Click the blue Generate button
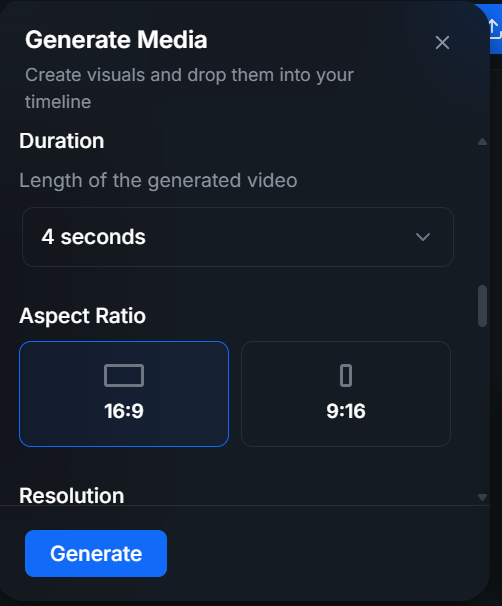Image resolution: width=502 pixels, height=606 pixels. [96, 553]
